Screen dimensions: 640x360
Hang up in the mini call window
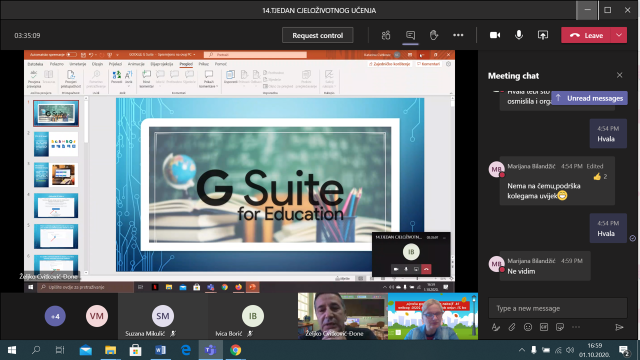point(426,269)
